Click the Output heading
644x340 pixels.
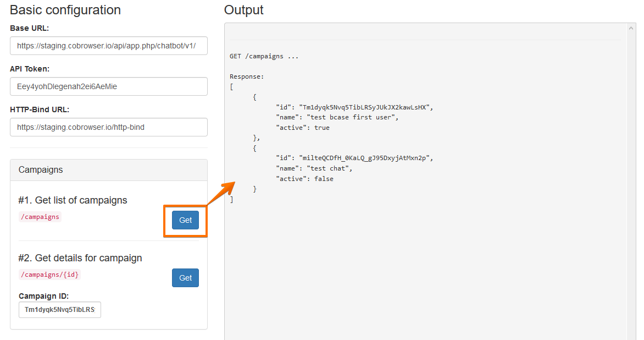[x=243, y=10]
